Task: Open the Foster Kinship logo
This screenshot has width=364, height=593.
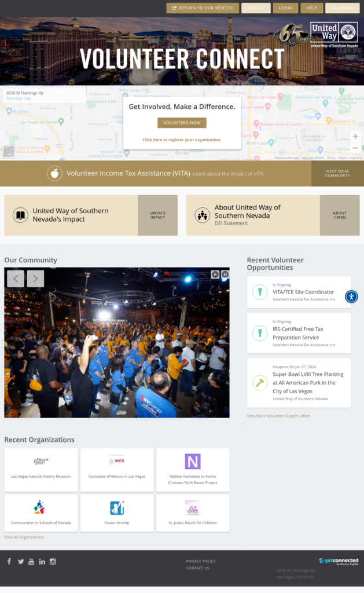Action: [117, 508]
